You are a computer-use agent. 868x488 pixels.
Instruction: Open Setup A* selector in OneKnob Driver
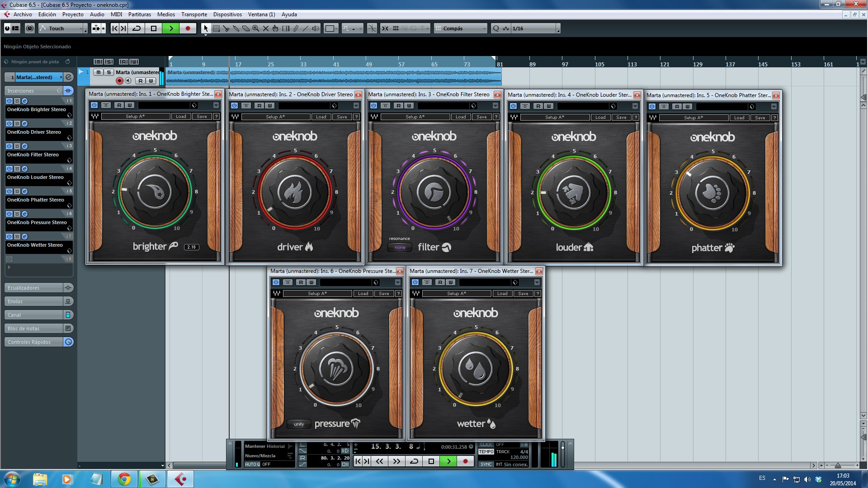coord(275,117)
